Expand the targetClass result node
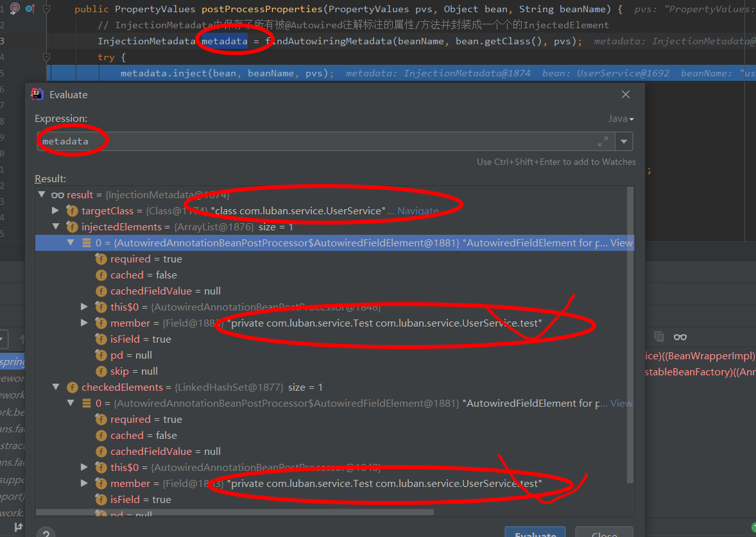756x537 pixels. [x=55, y=210]
